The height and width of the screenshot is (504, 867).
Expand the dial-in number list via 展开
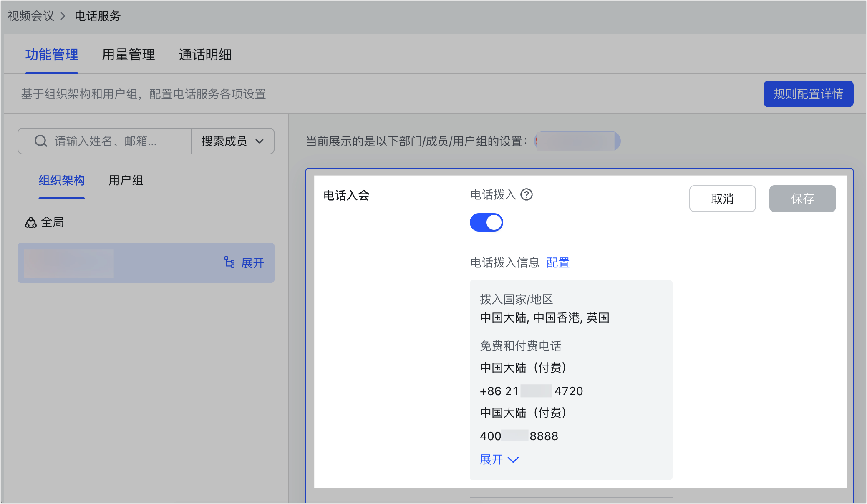point(499,459)
